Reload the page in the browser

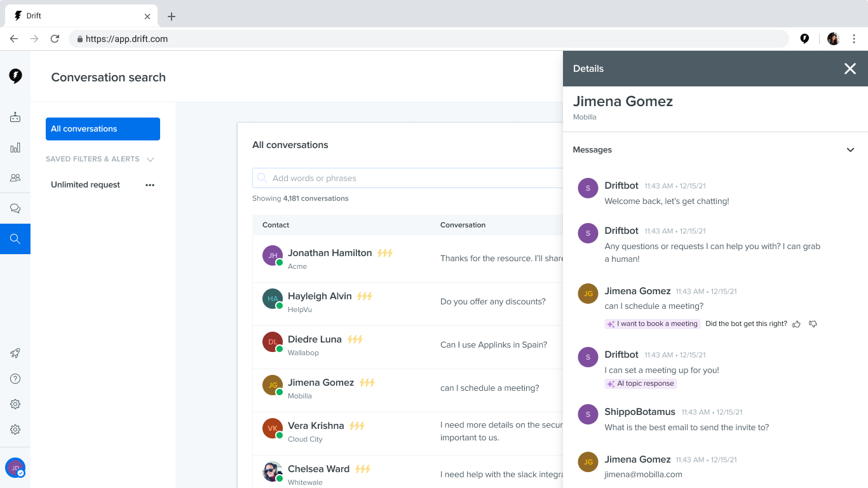tap(55, 39)
